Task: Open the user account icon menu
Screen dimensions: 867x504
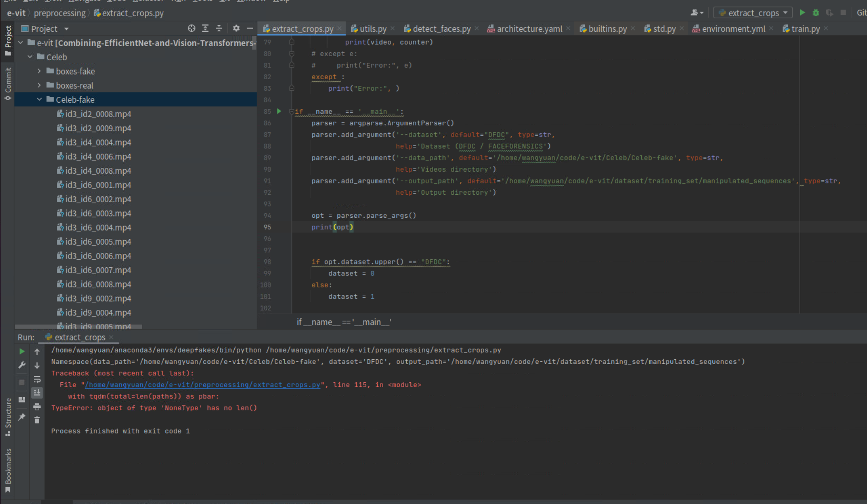Action: [697, 13]
